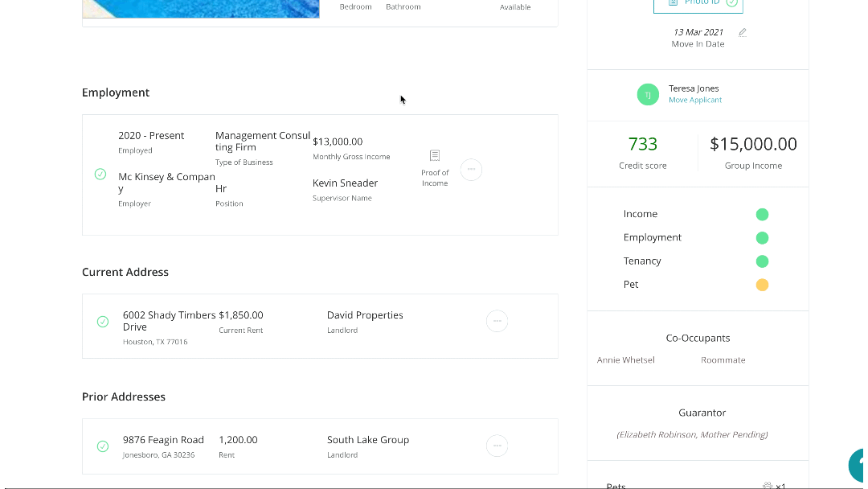Toggle the check mark for 6002 Shady Timbers Drive
The height and width of the screenshot is (489, 868).
tap(103, 322)
